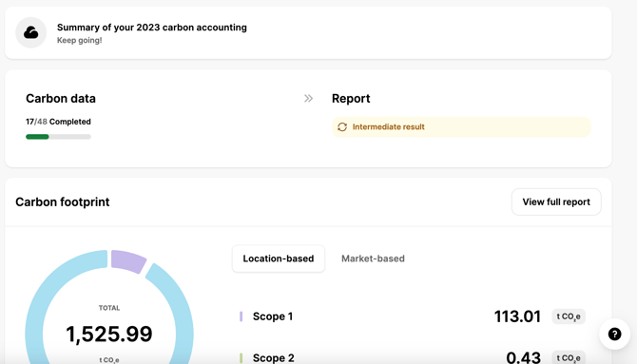
Task: Click the purple Scope 1 donut segment
Action: coord(127,260)
